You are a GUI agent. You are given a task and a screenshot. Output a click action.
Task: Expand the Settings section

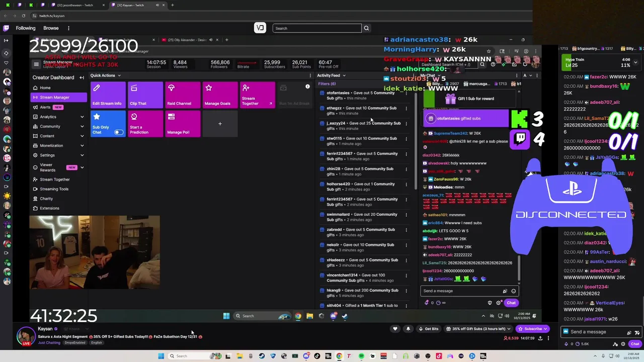point(82,155)
